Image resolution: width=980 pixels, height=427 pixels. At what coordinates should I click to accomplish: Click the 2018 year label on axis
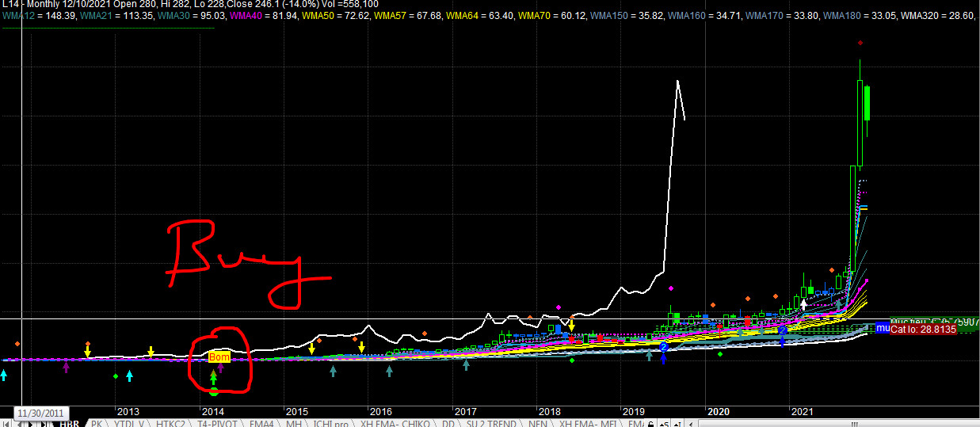pyautogui.click(x=549, y=412)
